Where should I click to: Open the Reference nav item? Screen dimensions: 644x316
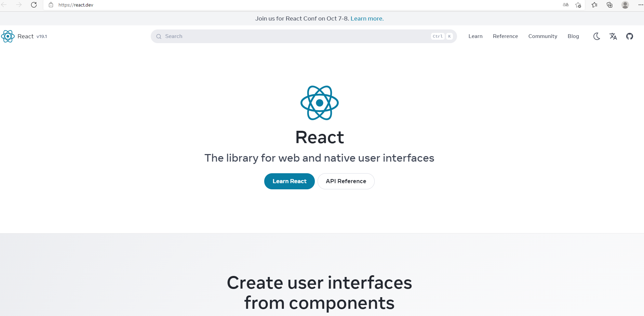pyautogui.click(x=505, y=36)
